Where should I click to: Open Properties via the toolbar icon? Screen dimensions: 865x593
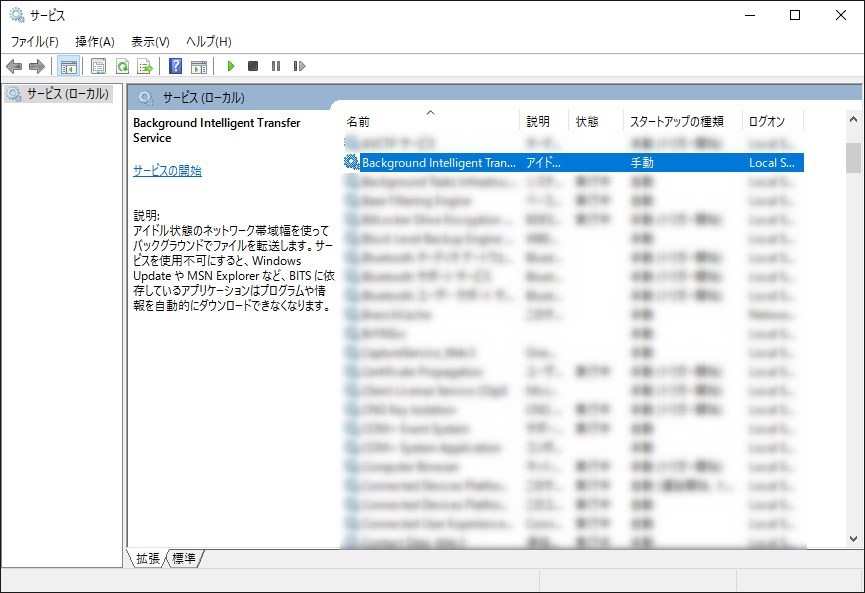click(x=98, y=66)
